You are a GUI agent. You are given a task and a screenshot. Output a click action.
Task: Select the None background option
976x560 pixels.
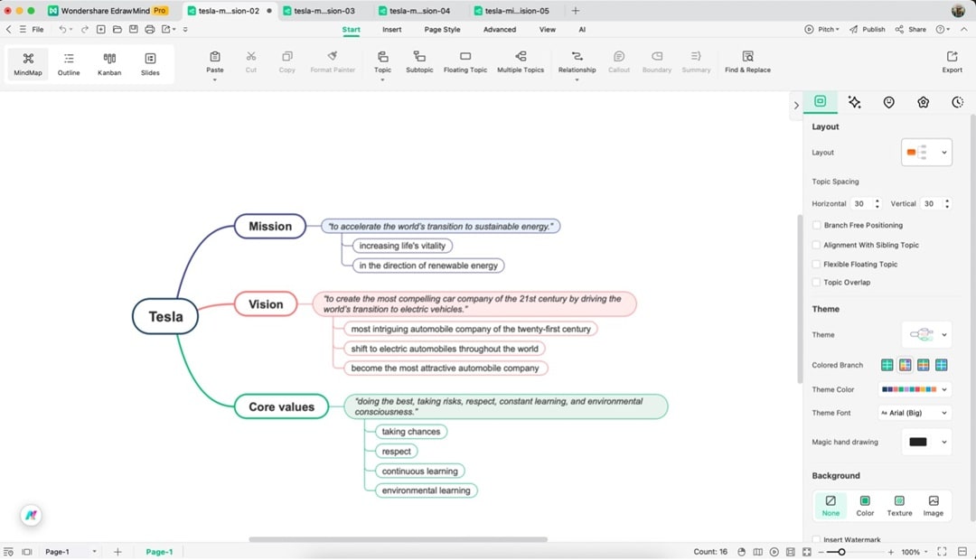(x=831, y=504)
